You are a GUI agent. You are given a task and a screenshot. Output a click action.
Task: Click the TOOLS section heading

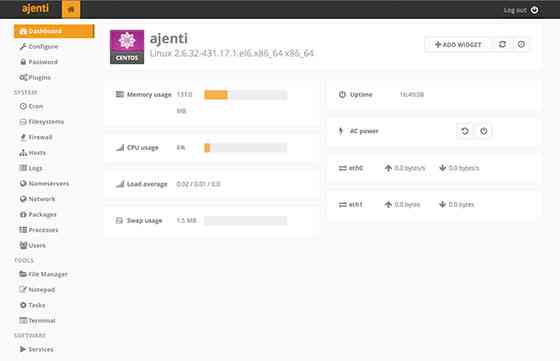[24, 260]
